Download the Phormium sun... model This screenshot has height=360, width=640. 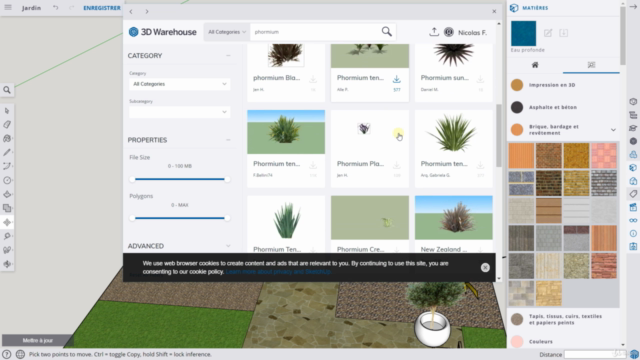click(480, 79)
